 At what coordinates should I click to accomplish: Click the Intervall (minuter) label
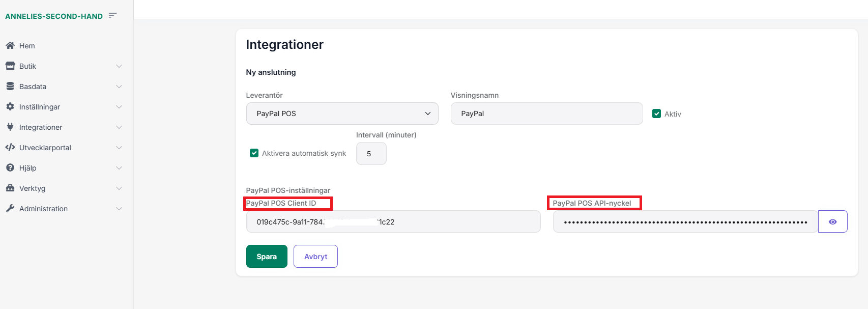click(386, 135)
